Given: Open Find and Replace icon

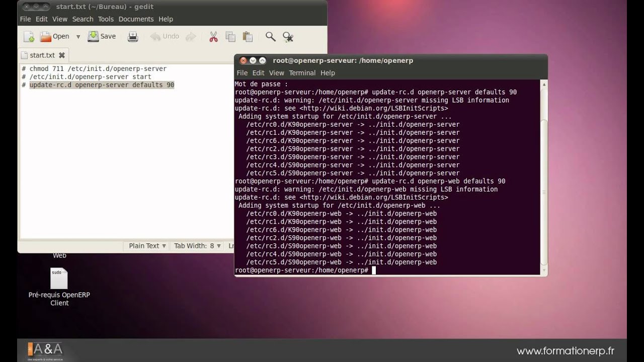Looking at the screenshot, I should (x=288, y=37).
